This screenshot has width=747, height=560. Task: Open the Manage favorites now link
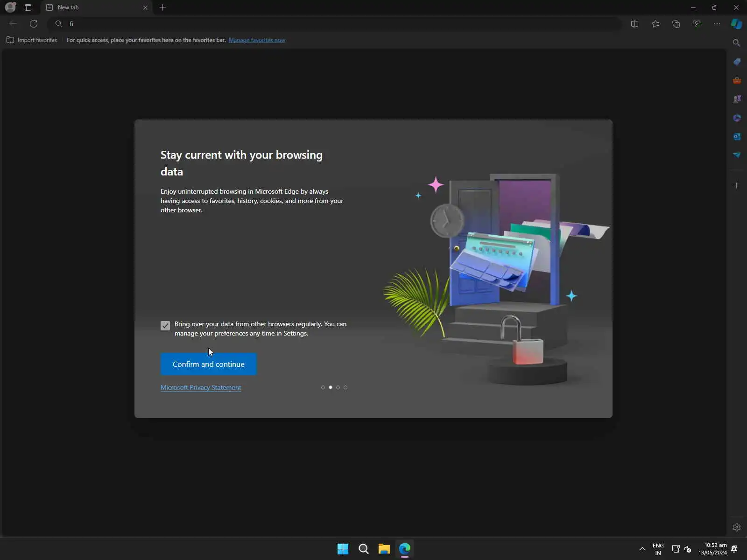tap(257, 40)
